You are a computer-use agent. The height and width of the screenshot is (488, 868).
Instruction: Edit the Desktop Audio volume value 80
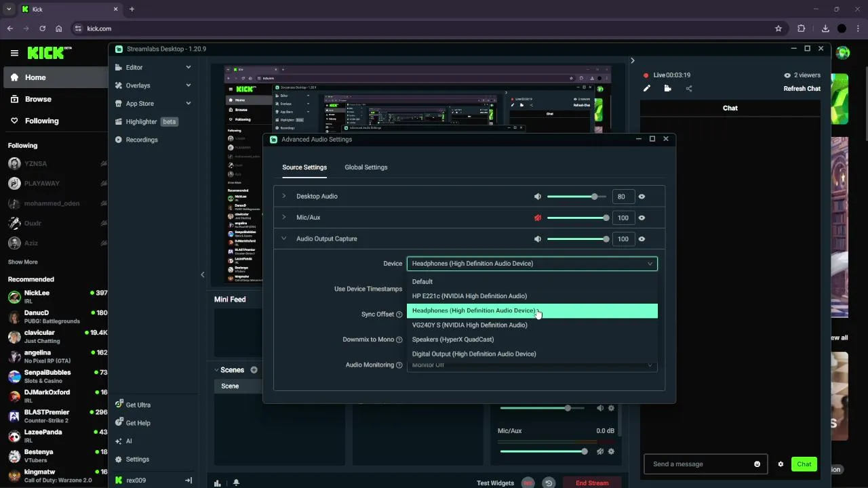click(623, 197)
